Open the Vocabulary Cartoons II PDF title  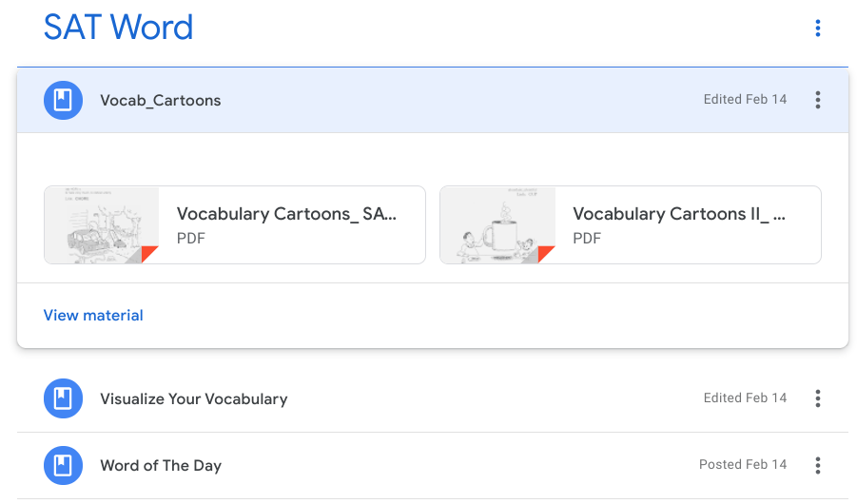point(679,214)
